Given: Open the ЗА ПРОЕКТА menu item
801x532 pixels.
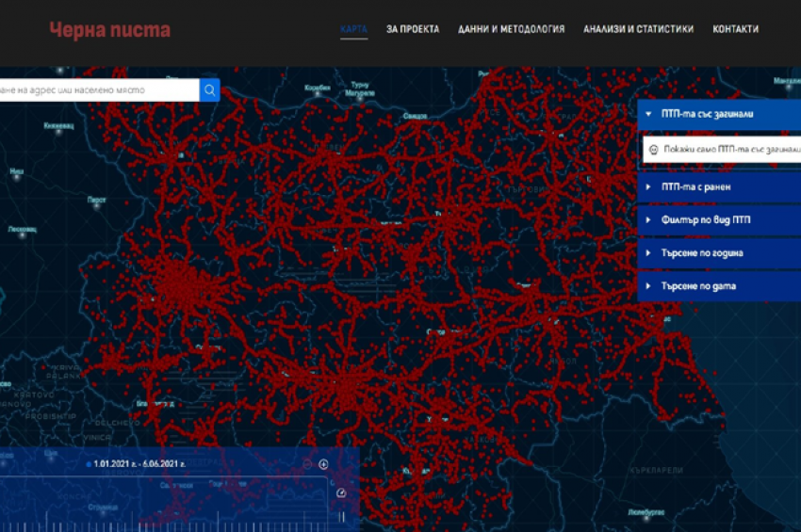Looking at the screenshot, I should click(x=412, y=29).
